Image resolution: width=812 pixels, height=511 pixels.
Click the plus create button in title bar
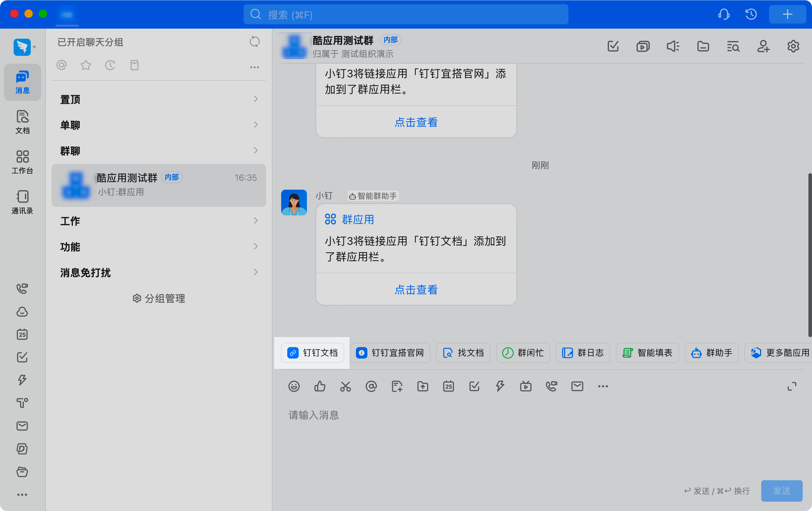[788, 14]
